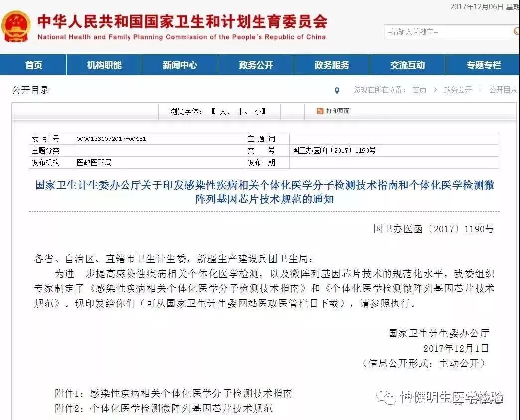This screenshot has width=520, height=420.
Task: Open 政务服务 navigation item
Action: click(x=332, y=65)
